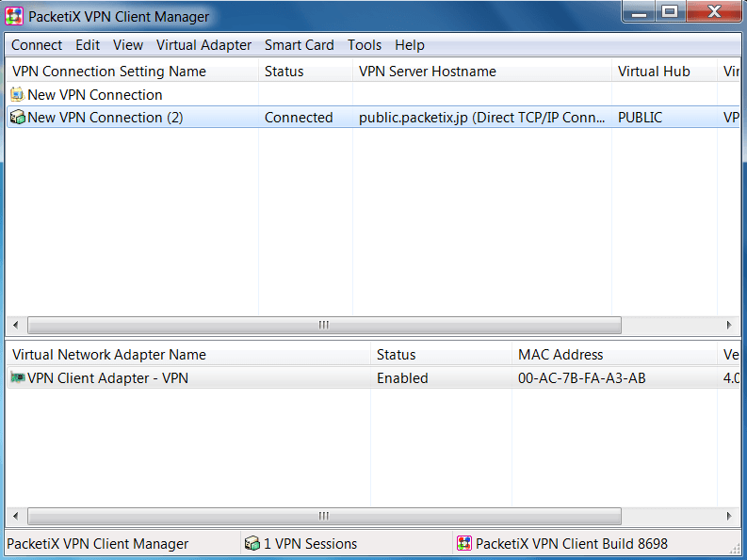Click the adapter list horizontal scrollbar thumb
This screenshot has width=747, height=560.
324,516
